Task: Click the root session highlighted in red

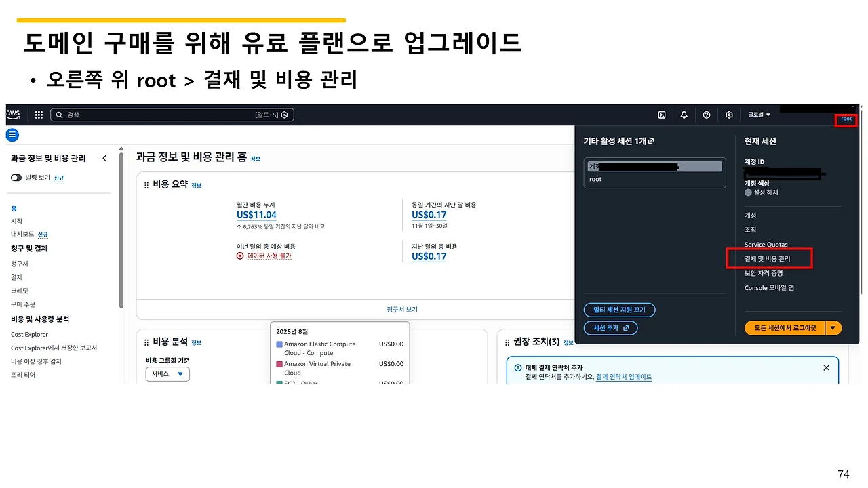Action: [x=846, y=119]
